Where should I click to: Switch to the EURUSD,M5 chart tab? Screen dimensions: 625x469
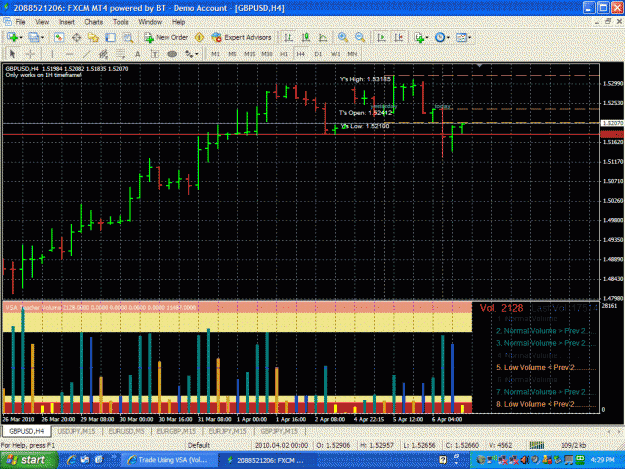click(x=127, y=432)
